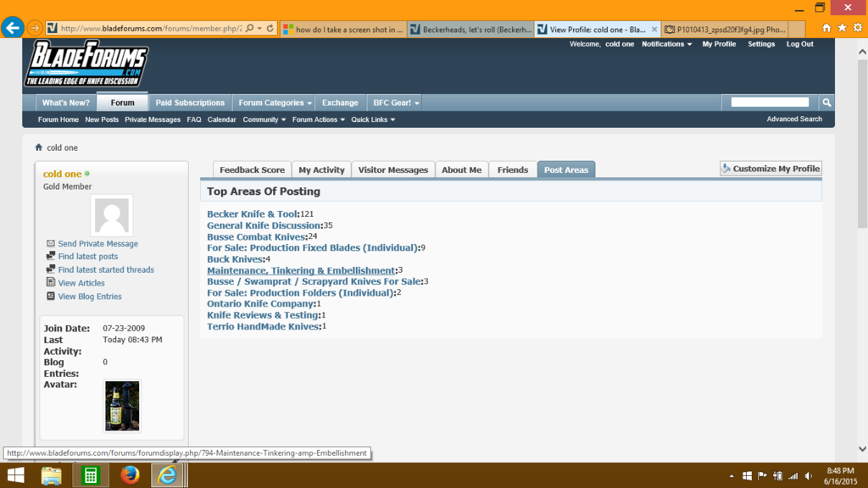Launch Firefox from the taskbar
This screenshot has height=488, width=868.
click(x=130, y=475)
